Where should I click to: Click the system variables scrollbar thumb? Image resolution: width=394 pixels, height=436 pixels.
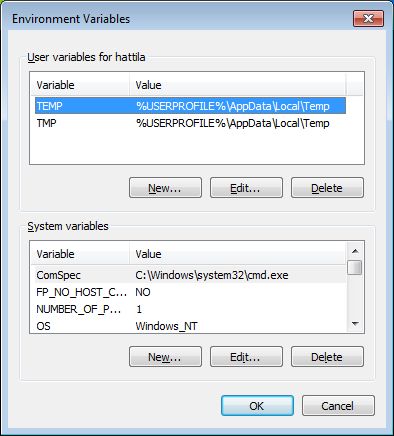point(355,267)
